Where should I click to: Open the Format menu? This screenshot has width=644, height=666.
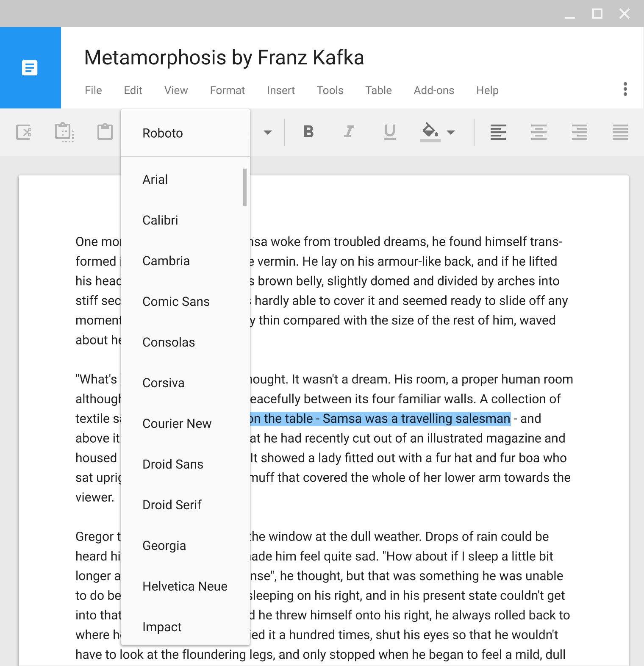coord(228,90)
